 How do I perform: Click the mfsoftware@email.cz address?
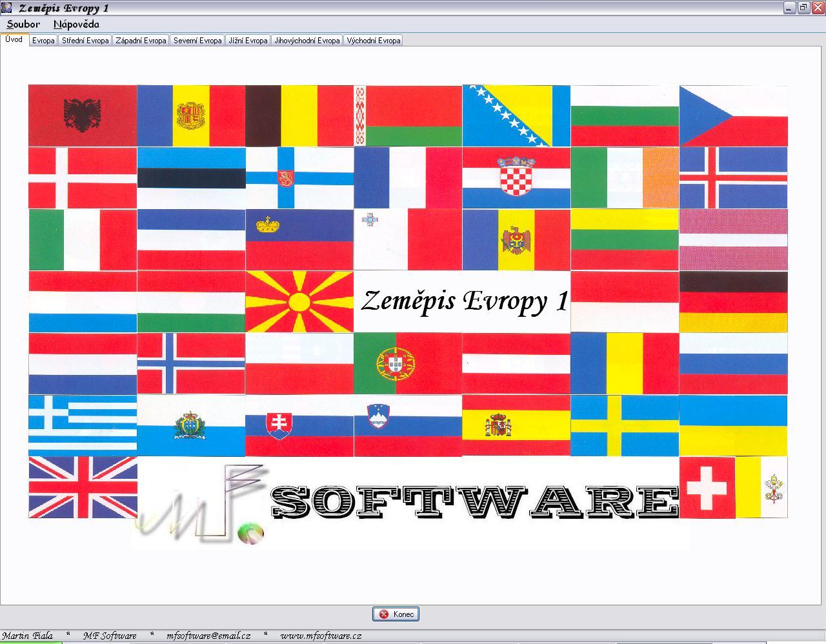click(208, 636)
